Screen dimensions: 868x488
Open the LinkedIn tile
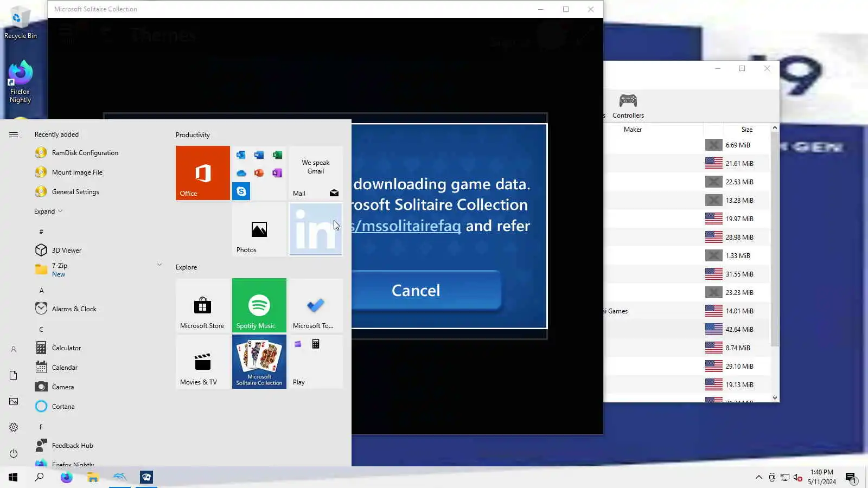[x=316, y=229]
